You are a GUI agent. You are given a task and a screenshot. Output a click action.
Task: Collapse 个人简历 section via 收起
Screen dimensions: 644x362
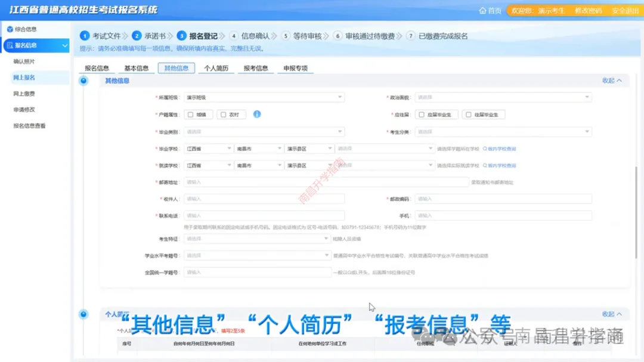tap(612, 314)
